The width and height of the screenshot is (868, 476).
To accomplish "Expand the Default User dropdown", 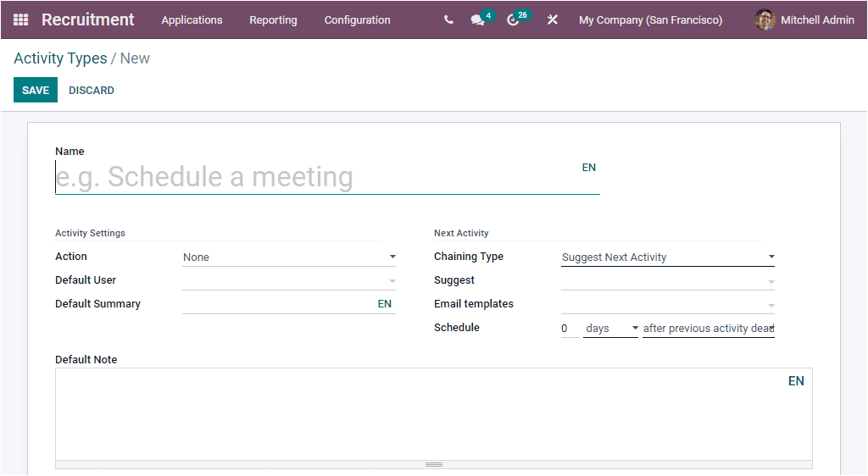I will tap(289, 280).
